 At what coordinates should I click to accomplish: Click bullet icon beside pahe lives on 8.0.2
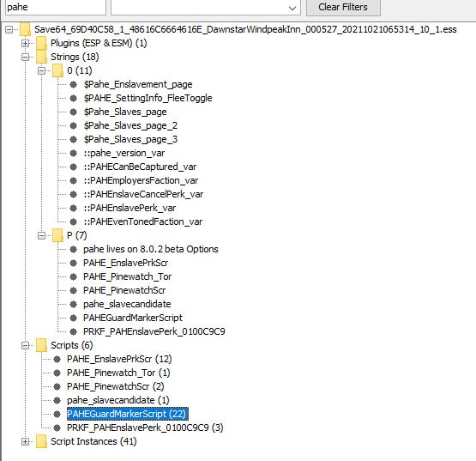(73, 249)
